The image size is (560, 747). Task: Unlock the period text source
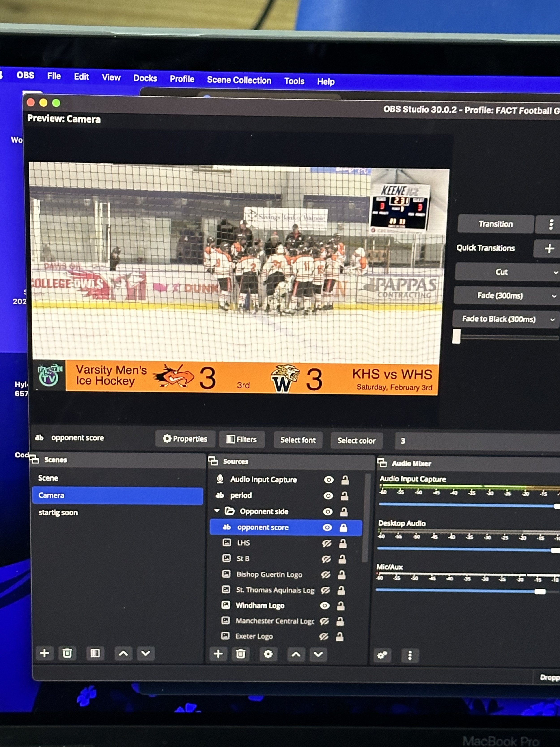344,496
